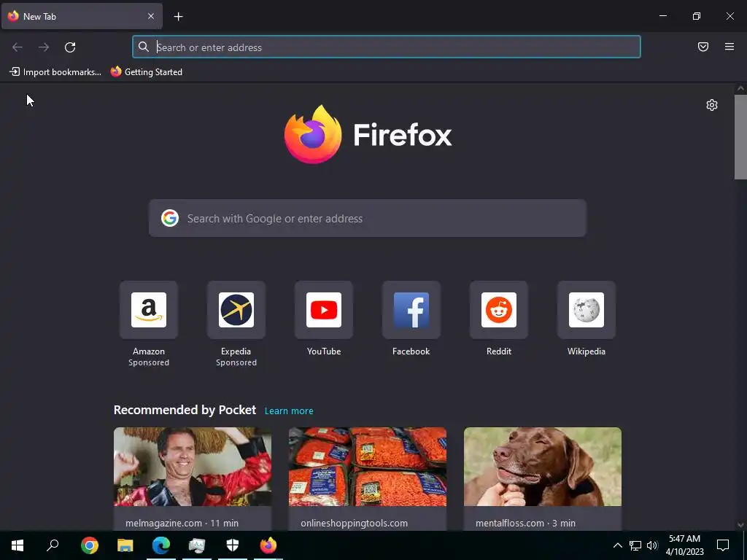Click the Recommended by Pocket heading
Screen dimensions: 747x560
(185, 410)
